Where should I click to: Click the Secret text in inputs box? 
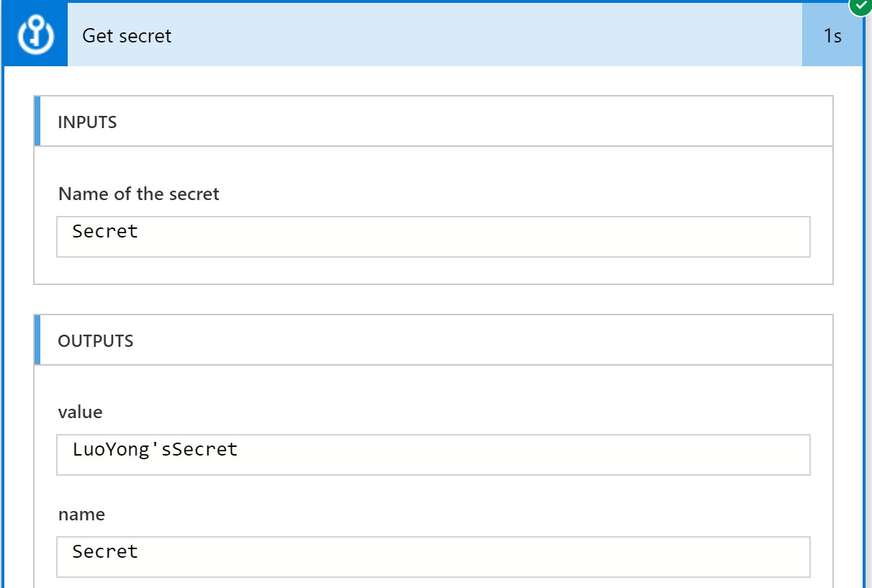(x=105, y=231)
